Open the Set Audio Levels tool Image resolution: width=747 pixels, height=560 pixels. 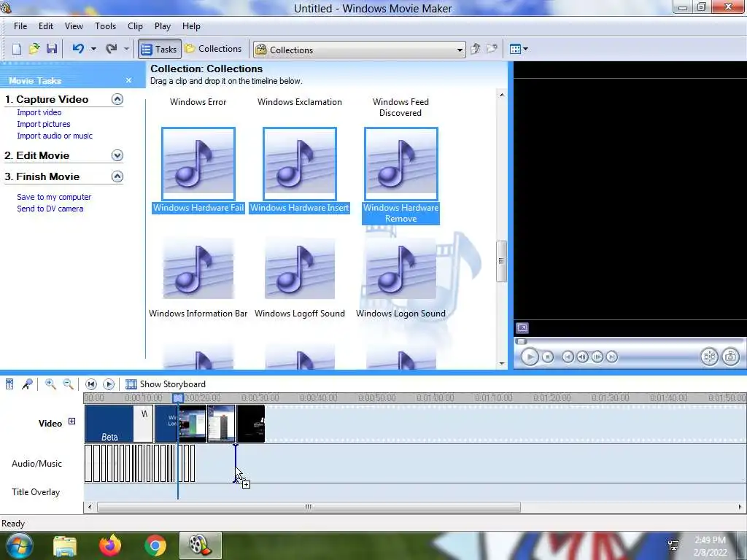pyautogui.click(x=9, y=384)
